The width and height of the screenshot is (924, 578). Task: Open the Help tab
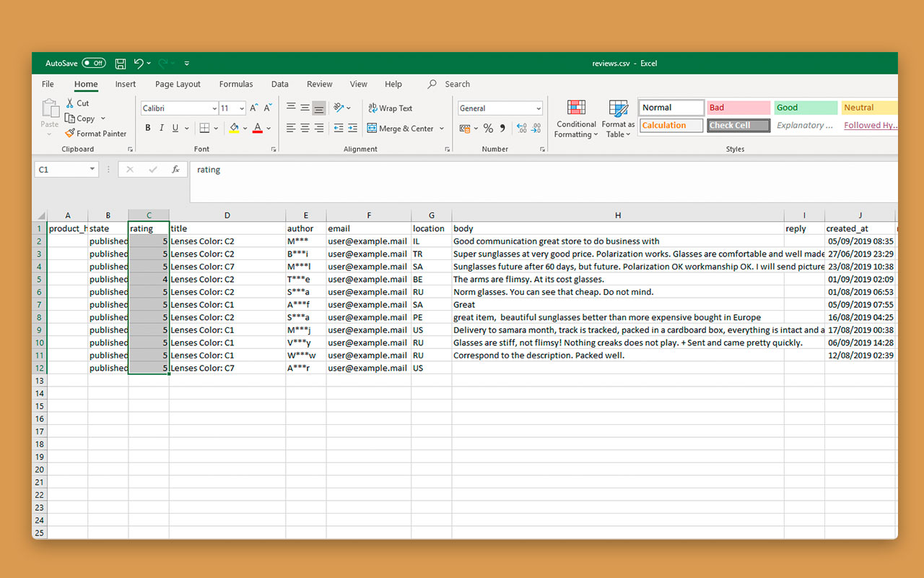393,84
